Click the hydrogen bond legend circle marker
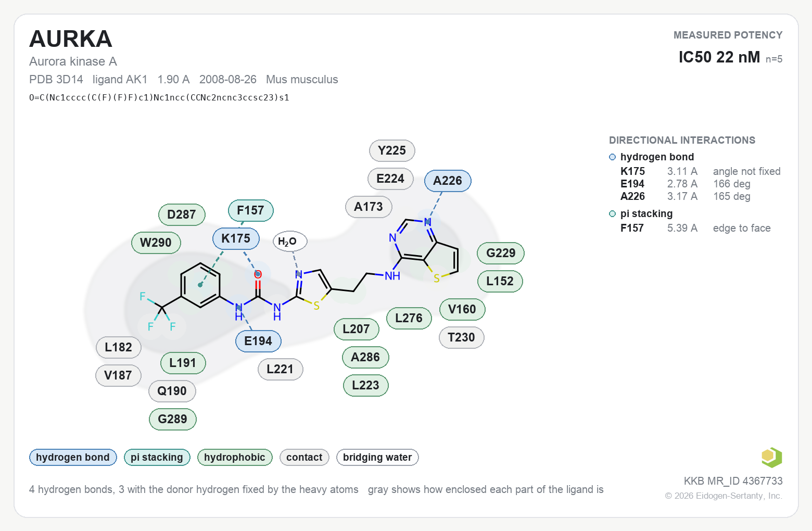The height and width of the screenshot is (531, 812). point(613,157)
